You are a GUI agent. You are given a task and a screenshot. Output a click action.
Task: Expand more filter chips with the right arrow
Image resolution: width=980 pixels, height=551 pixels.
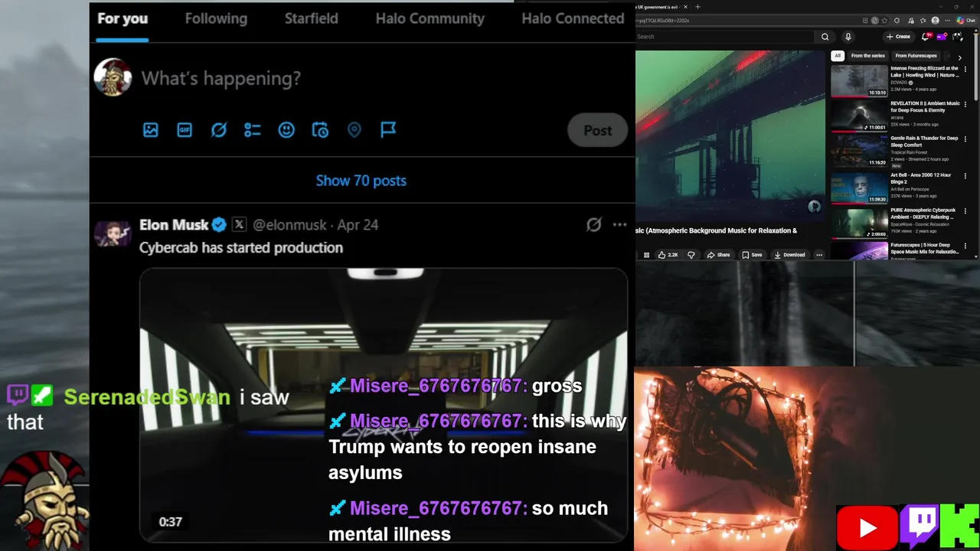(959, 57)
